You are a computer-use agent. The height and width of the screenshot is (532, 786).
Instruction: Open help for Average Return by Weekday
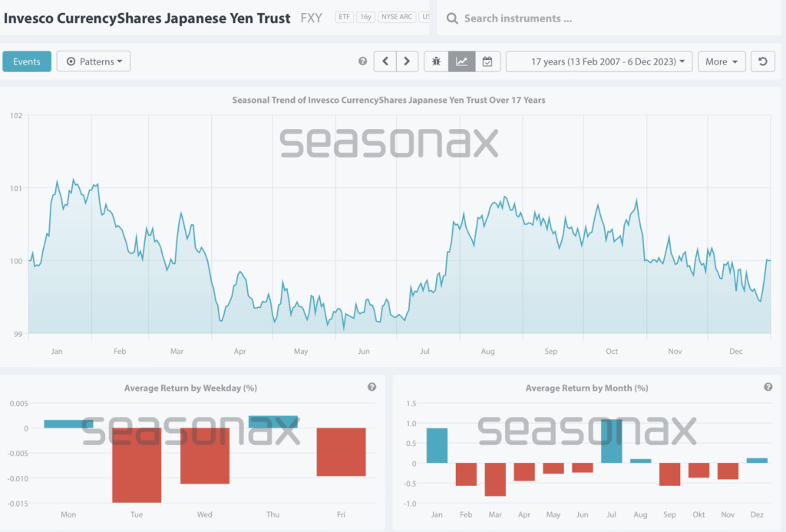(372, 388)
